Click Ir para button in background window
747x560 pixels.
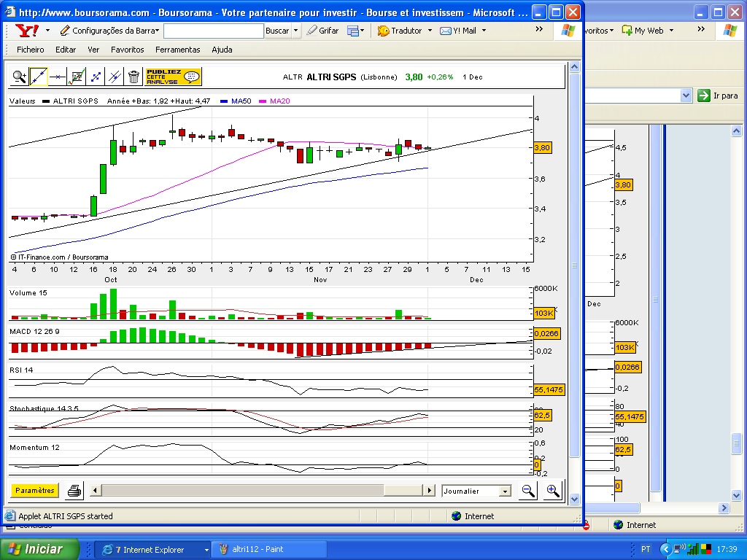(x=718, y=96)
